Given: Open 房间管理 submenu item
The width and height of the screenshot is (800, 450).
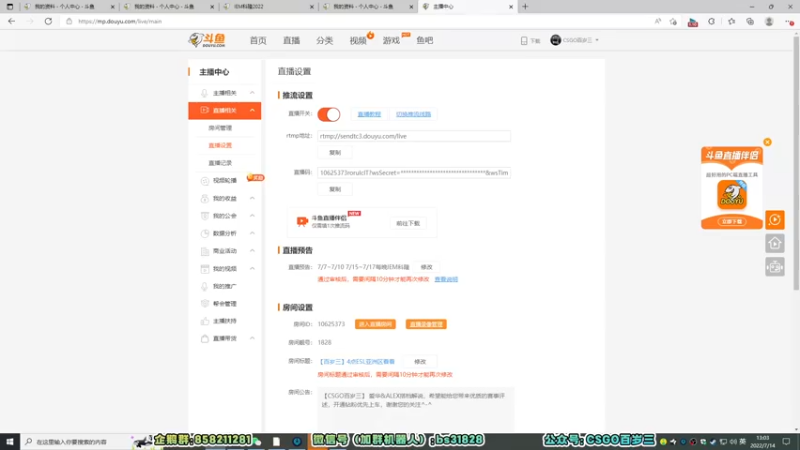Looking at the screenshot, I should pyautogui.click(x=220, y=128).
